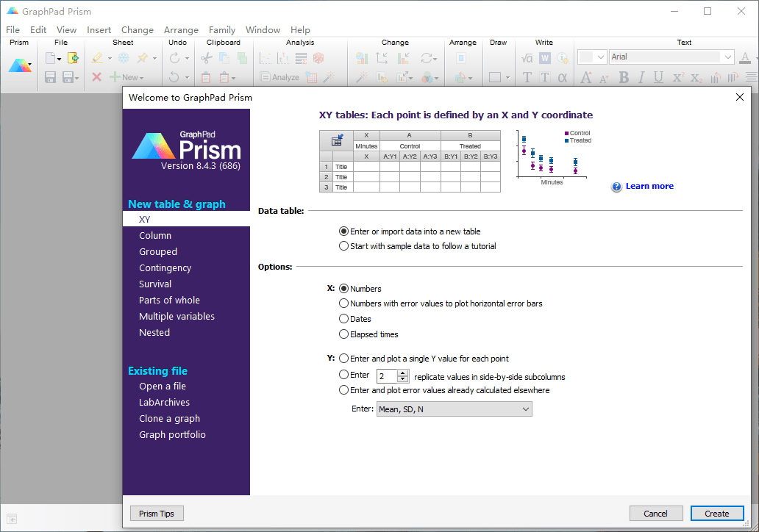This screenshot has width=759, height=532.
Task: Select 'Enter or import data into a new table'
Action: [x=343, y=231]
